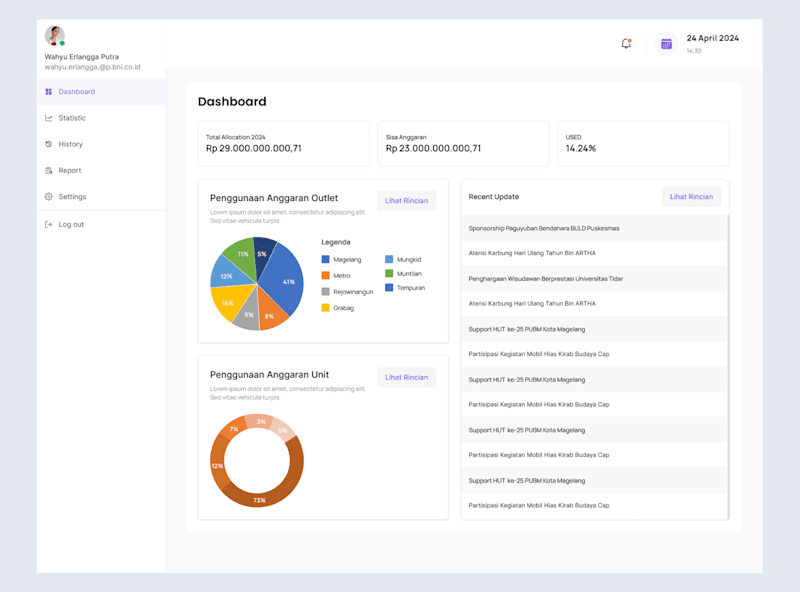This screenshot has width=800, height=592.
Task: Open the History menu item
Action: tap(101, 144)
